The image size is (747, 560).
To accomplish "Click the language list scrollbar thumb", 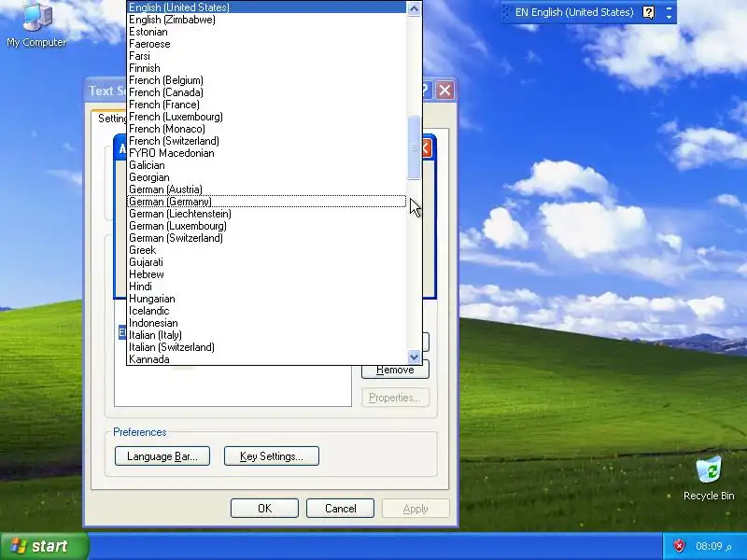I will [x=414, y=148].
